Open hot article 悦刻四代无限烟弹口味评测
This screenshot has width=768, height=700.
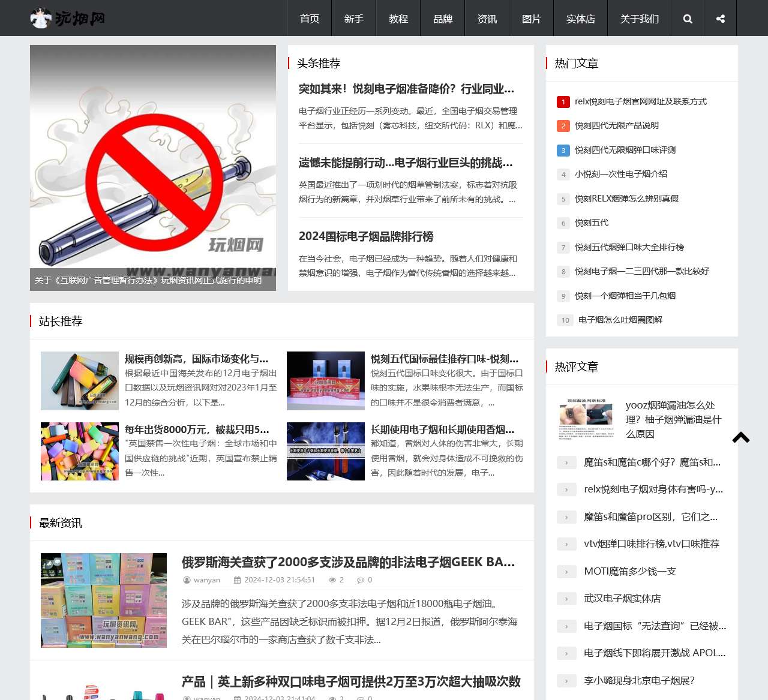click(x=625, y=150)
